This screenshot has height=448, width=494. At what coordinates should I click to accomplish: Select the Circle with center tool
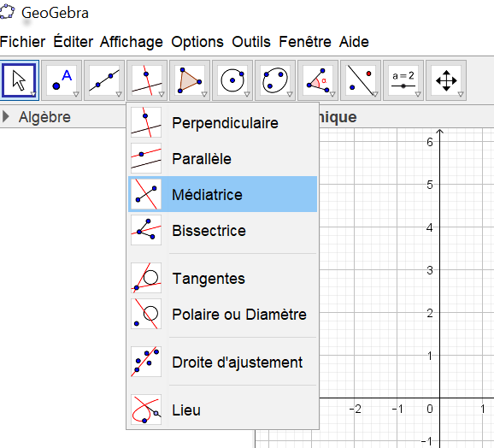232,80
